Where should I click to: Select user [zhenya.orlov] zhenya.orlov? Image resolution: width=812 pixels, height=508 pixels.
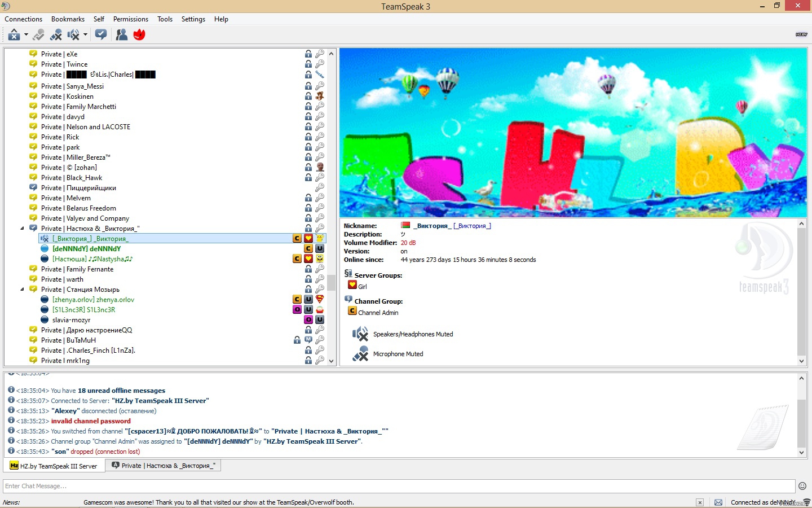[x=93, y=300]
